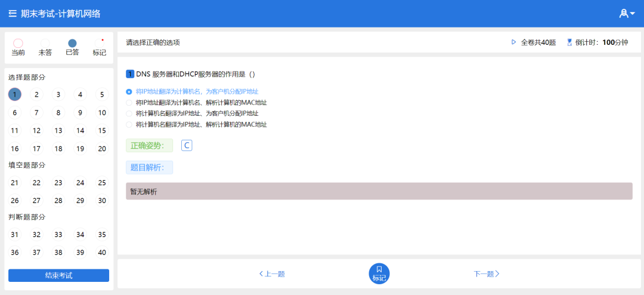Jump to question 1
Viewport: 644px width, 295px height.
tap(15, 94)
